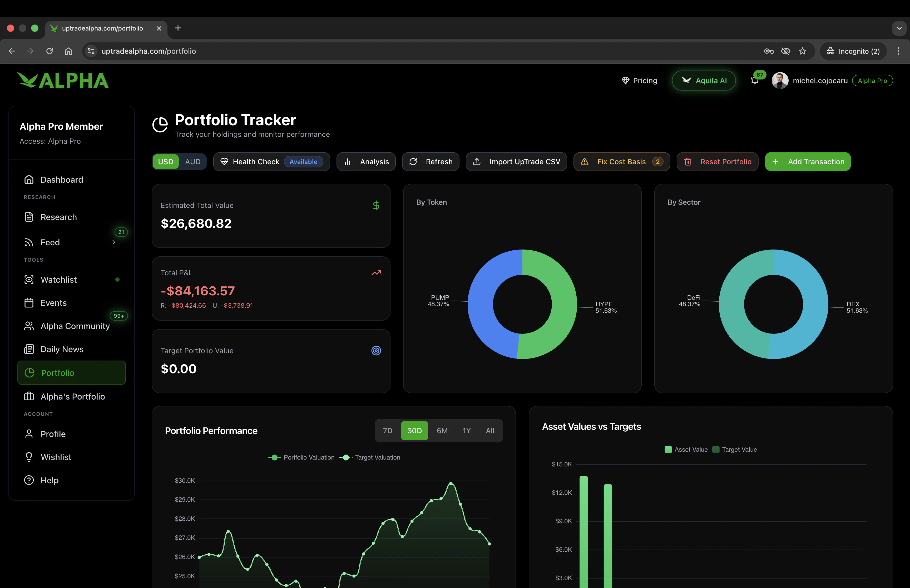The height and width of the screenshot is (588, 910).
Task: Click the site info icon in address bar
Action: (x=91, y=51)
